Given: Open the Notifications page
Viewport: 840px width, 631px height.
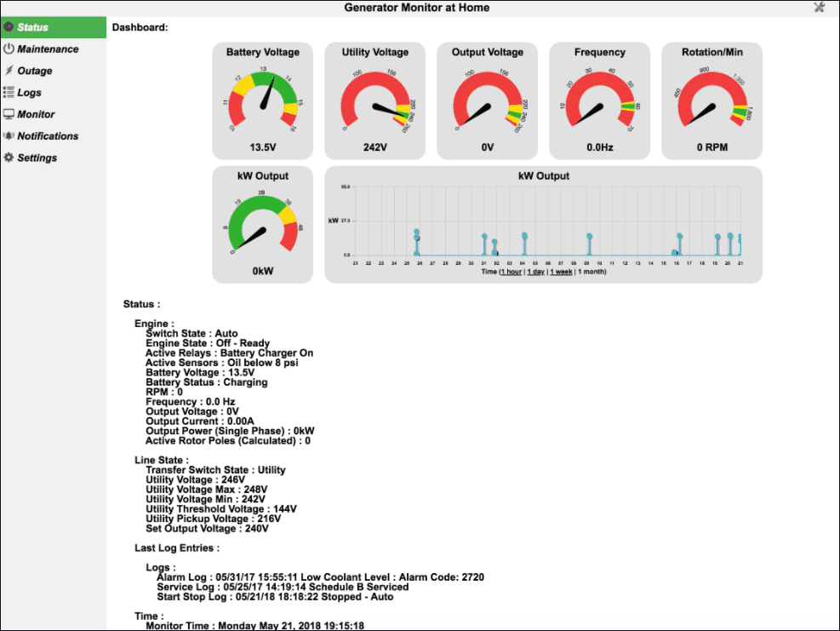Looking at the screenshot, I should coord(53,136).
